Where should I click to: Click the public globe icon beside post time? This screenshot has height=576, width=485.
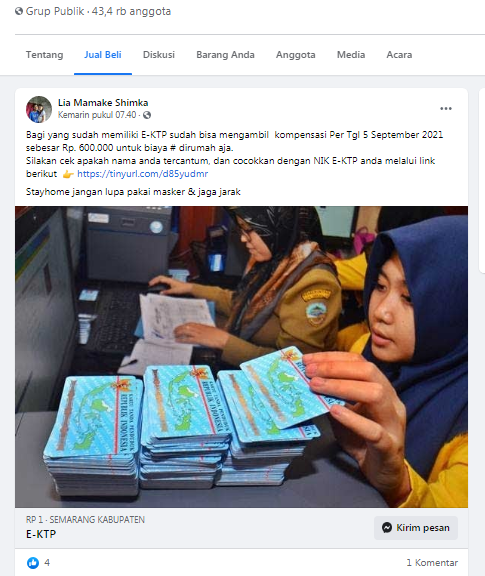click(147, 115)
